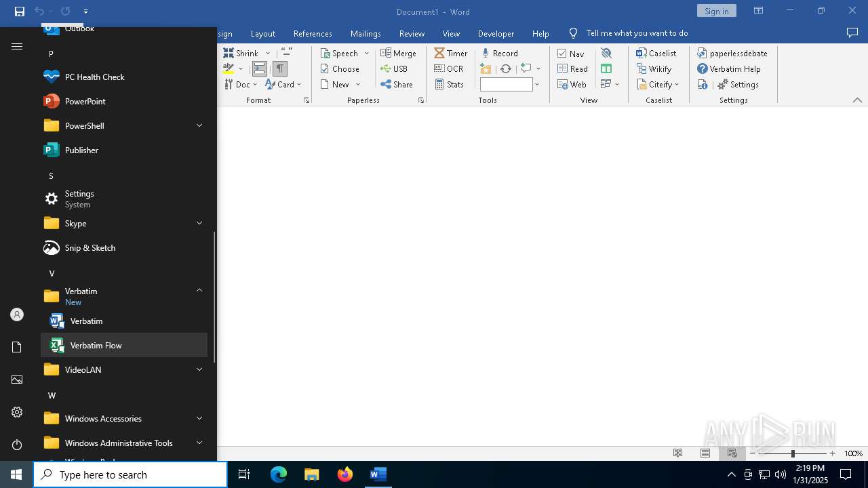Open PC Health Check from Start menu
This screenshot has width=868, height=488.
click(123, 77)
